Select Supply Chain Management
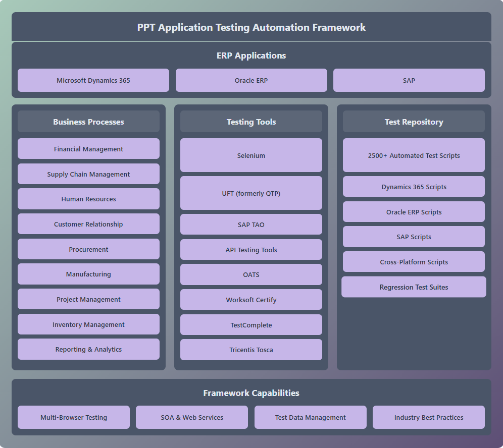The image size is (503, 448). [88, 174]
